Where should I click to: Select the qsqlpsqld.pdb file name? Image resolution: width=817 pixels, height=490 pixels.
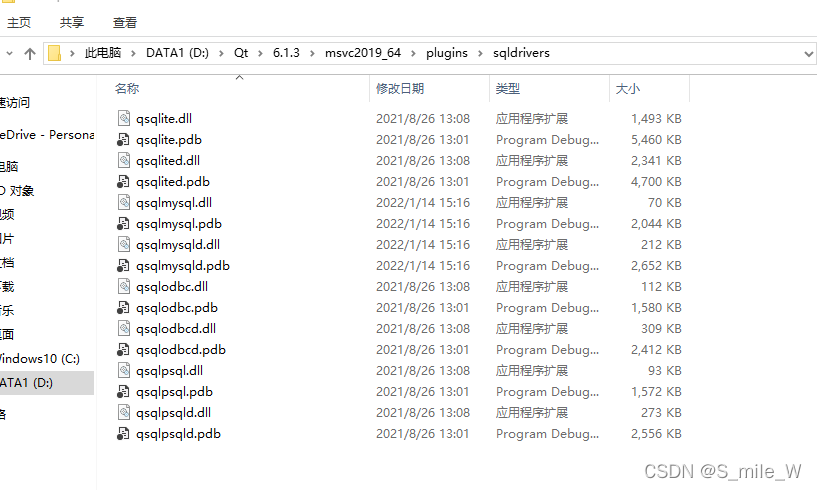point(178,434)
